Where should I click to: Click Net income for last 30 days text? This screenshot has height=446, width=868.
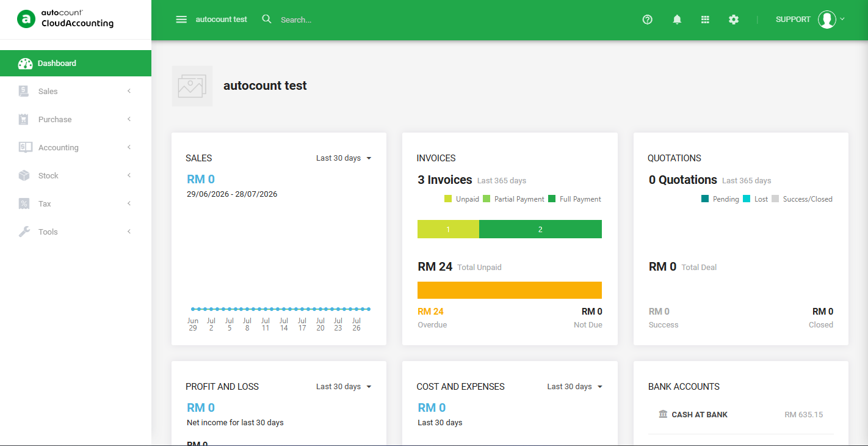tap(235, 423)
